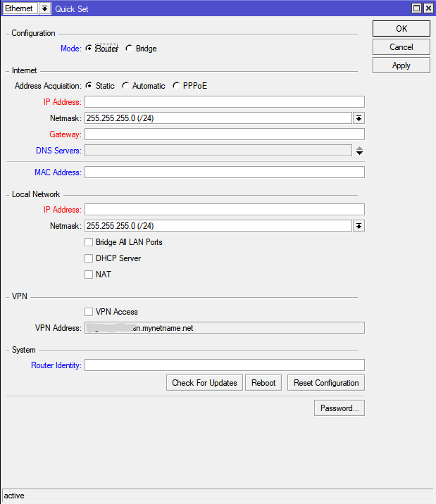Enable the DHCP Server checkbox
The image size is (436, 504).
click(89, 258)
